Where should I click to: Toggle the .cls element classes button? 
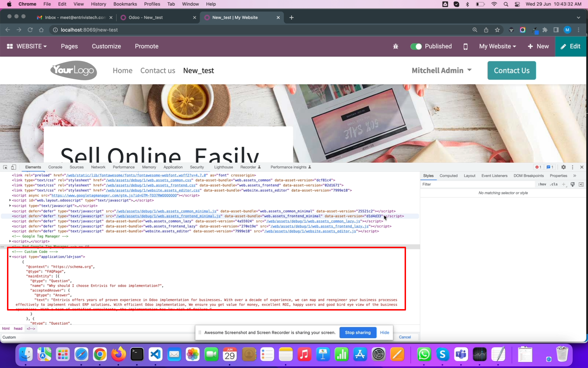[x=554, y=184]
